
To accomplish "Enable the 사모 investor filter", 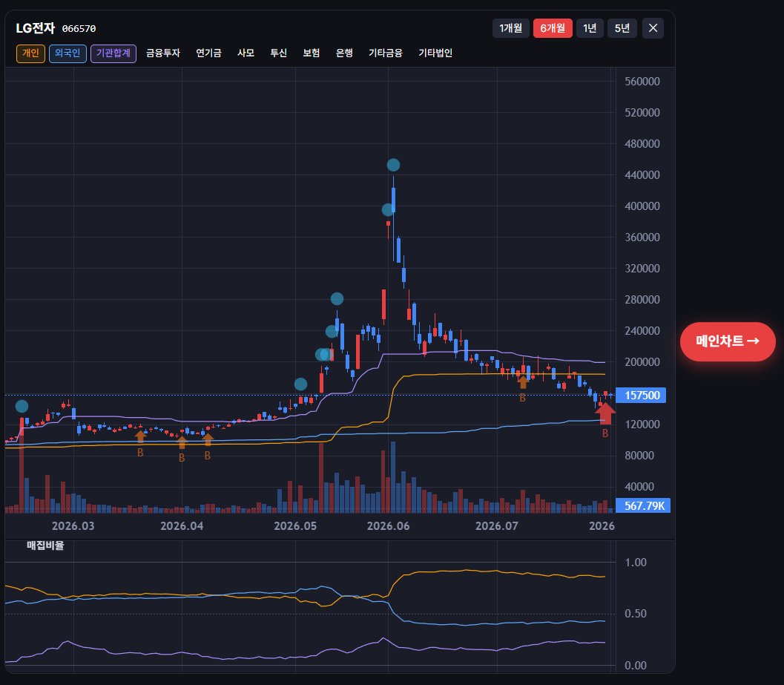I will click(x=246, y=53).
